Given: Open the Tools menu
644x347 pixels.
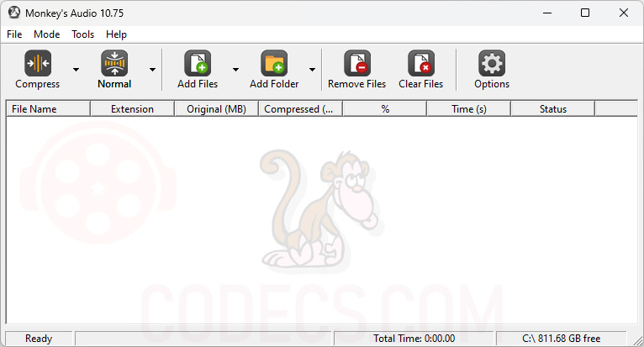Looking at the screenshot, I should (83, 34).
